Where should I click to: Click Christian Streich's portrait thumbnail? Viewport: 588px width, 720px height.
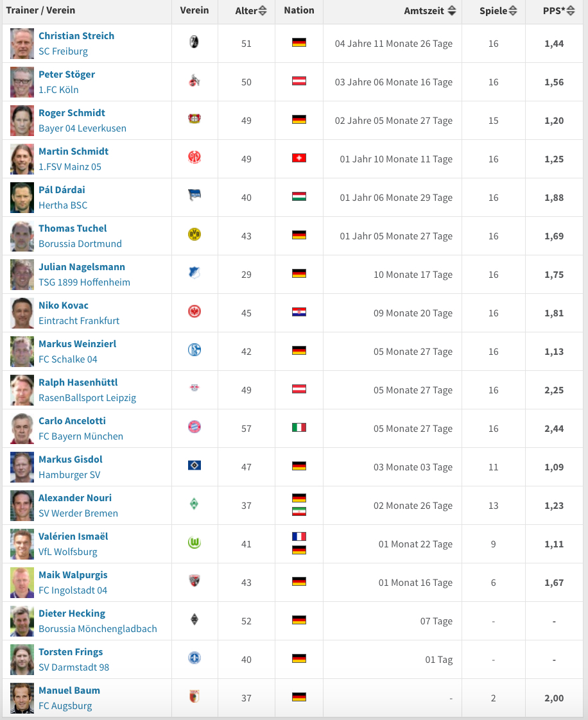pyautogui.click(x=22, y=44)
